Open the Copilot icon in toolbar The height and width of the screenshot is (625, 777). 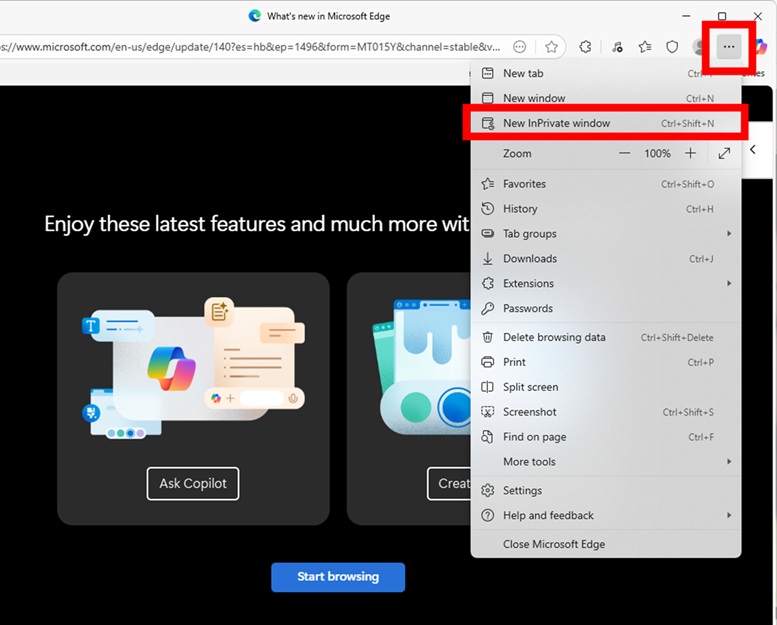pyautogui.click(x=761, y=47)
